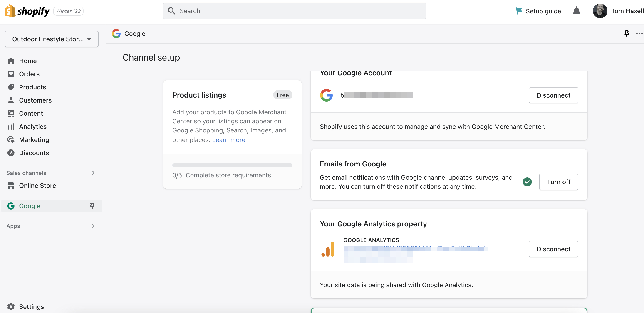Image resolution: width=644 pixels, height=313 pixels.
Task: Click the Content icon in sidebar
Action: [11, 113]
